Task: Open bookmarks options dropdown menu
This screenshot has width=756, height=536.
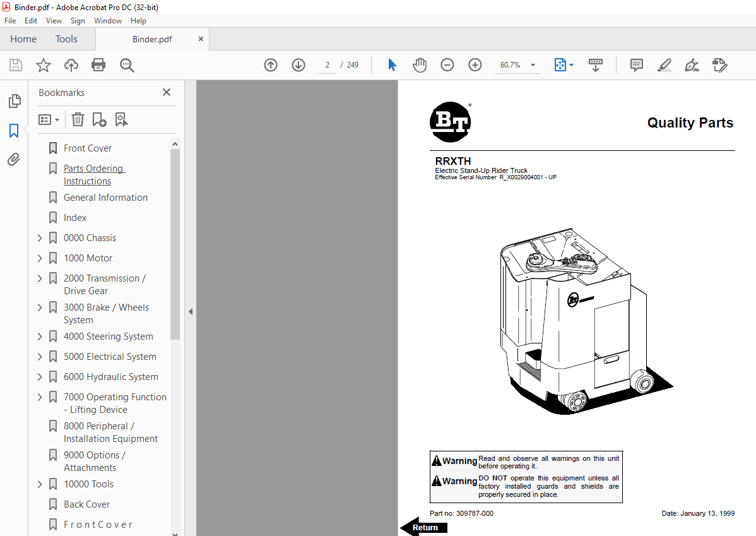Action: (49, 120)
